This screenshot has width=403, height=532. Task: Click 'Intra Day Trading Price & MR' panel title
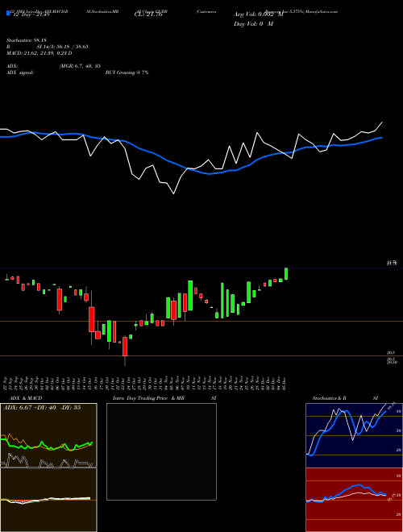(x=148, y=398)
